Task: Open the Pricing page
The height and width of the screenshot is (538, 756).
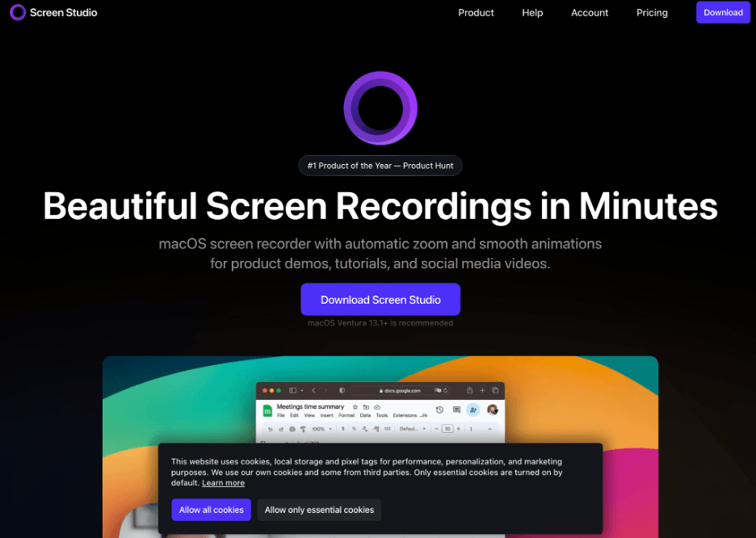Action: tap(652, 13)
